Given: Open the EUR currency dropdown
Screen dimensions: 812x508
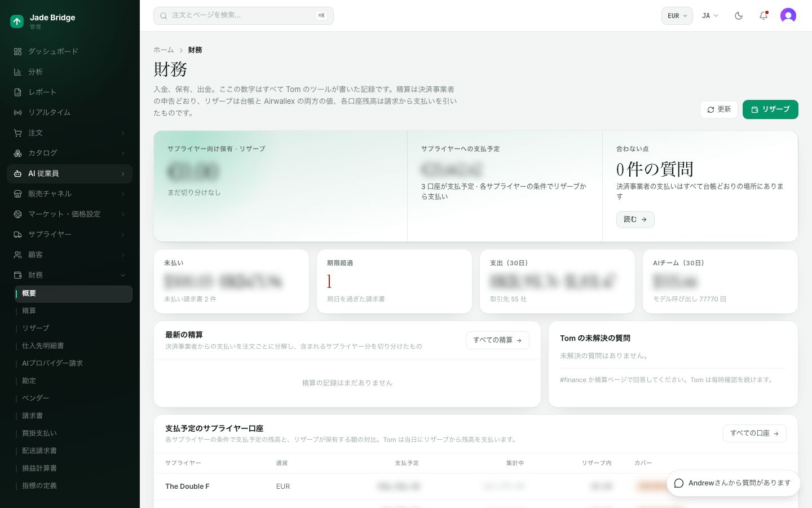Looking at the screenshot, I should click(677, 16).
